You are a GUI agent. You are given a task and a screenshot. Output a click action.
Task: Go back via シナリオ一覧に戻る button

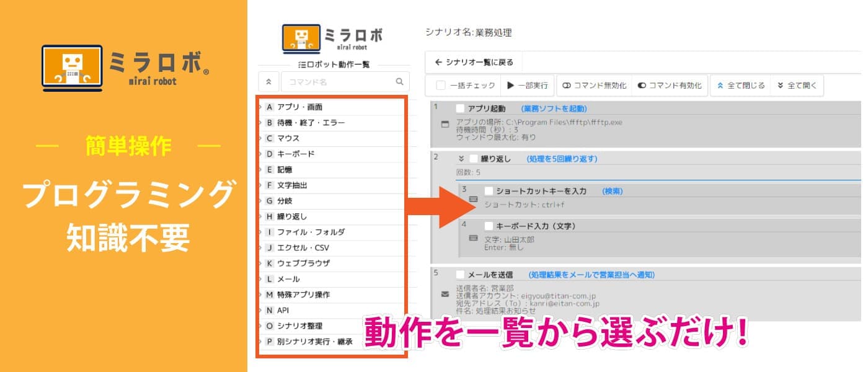474,62
